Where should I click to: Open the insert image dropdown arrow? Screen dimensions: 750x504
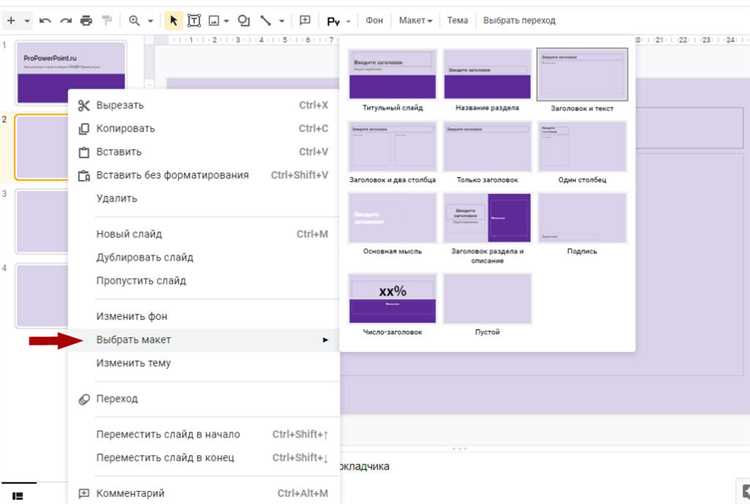pos(226,21)
